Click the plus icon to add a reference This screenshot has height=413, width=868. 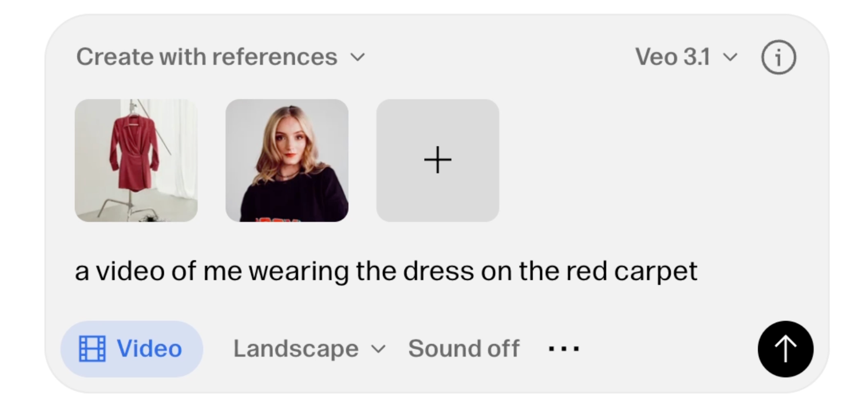click(x=437, y=160)
